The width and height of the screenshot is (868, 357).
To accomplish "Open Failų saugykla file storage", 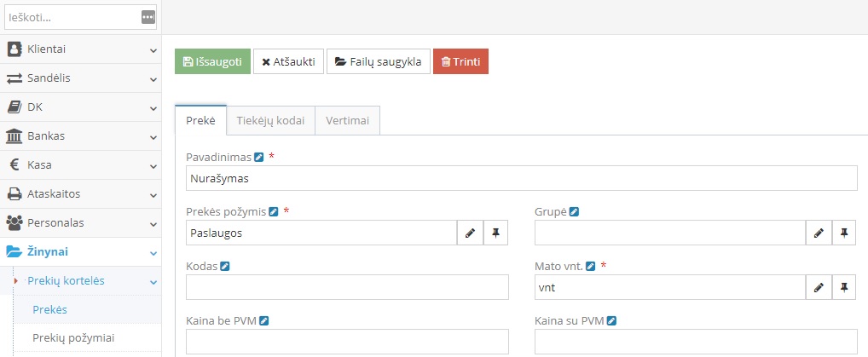I will tap(378, 62).
